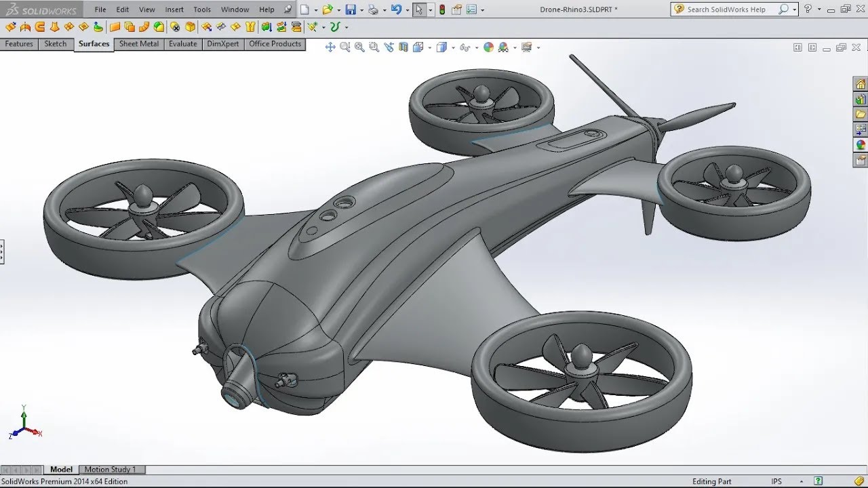Screen dimensions: 868x488
Task: Select the Delete Face tool
Action: click(175, 27)
